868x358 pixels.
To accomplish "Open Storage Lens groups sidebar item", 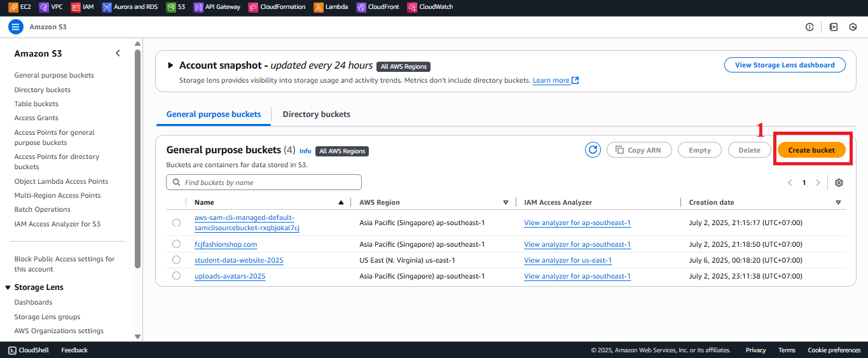I will (x=47, y=317).
